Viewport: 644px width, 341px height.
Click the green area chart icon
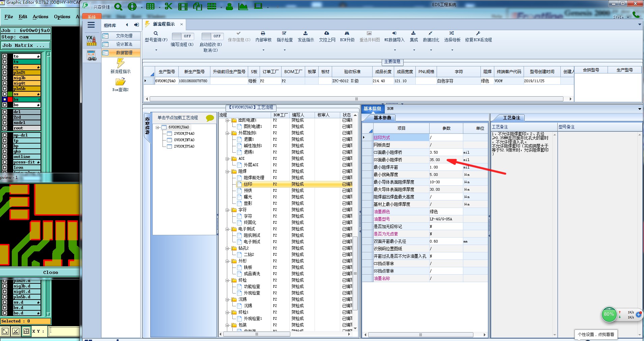(x=243, y=6)
